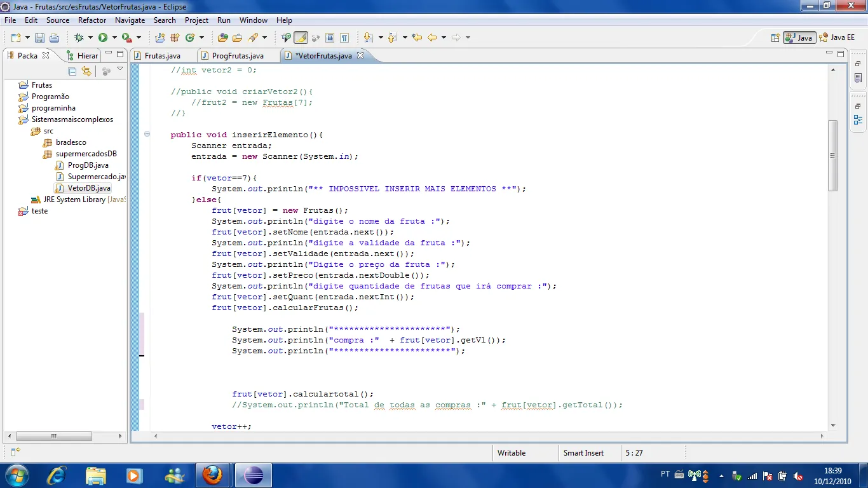This screenshot has width=868, height=488.
Task: Click the Print toolbar icon
Action: coord(54,37)
